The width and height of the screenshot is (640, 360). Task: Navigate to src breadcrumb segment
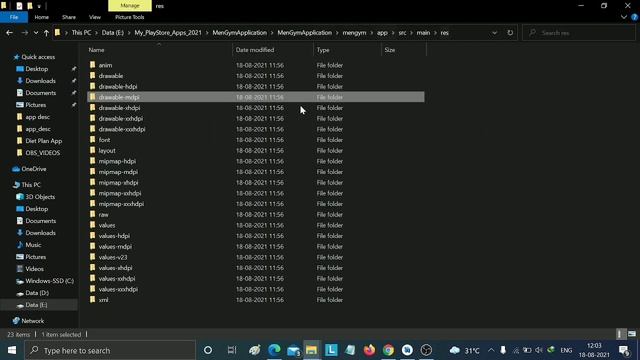click(x=402, y=33)
